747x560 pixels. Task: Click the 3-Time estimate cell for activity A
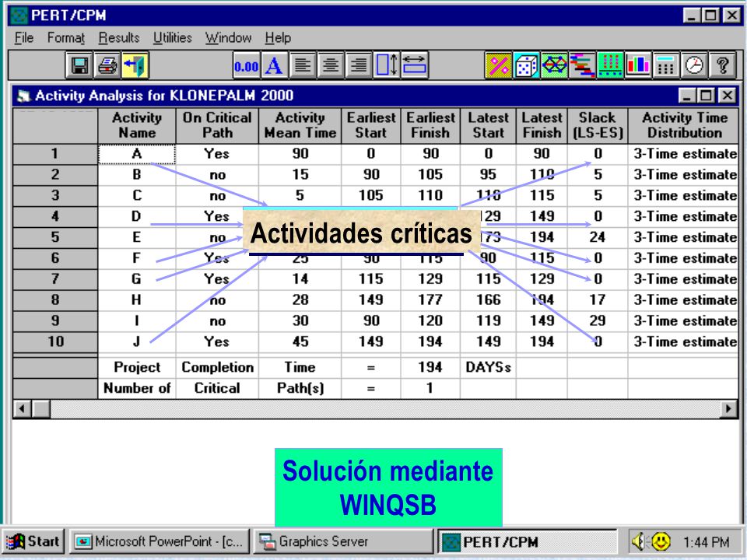[684, 154]
